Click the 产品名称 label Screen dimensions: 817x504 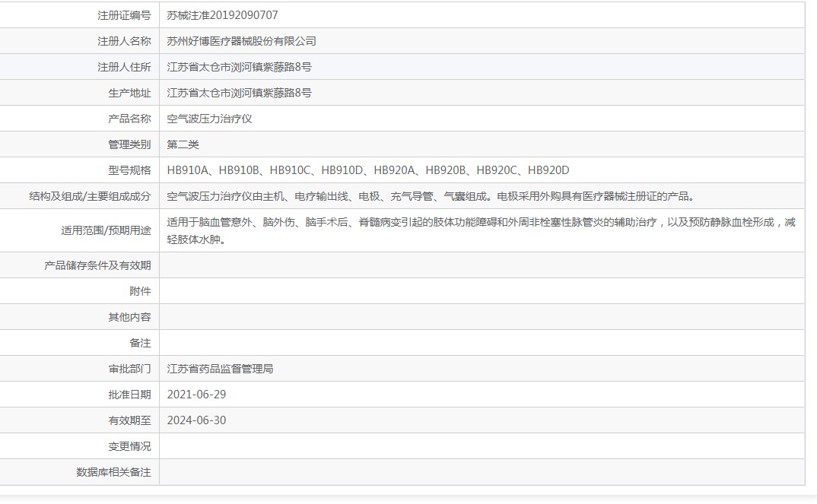[130, 119]
